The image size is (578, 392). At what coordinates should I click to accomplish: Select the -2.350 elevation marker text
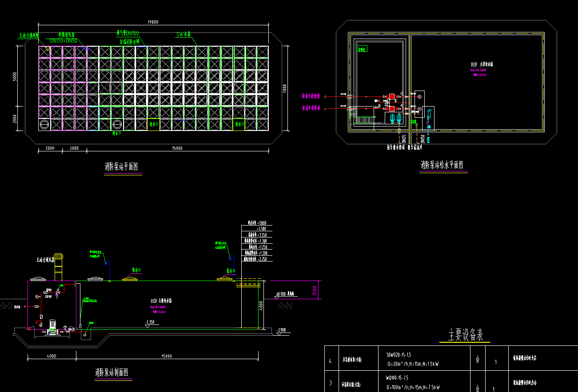150,322
